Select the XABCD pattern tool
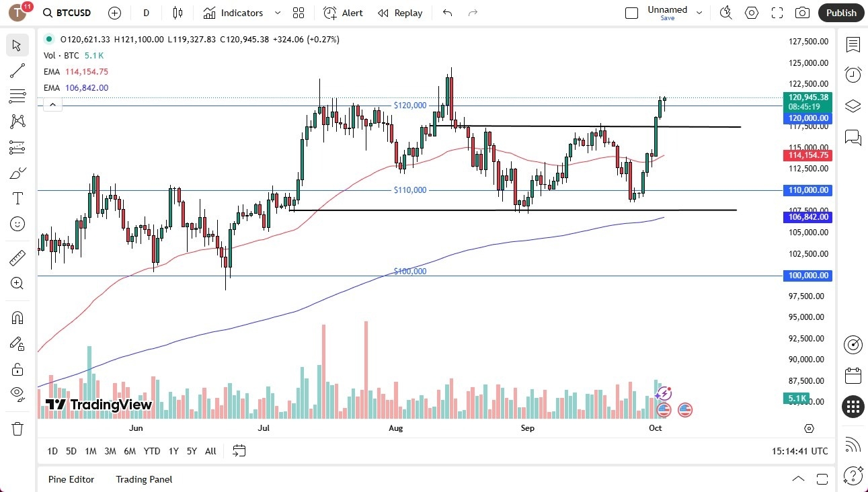 point(17,121)
